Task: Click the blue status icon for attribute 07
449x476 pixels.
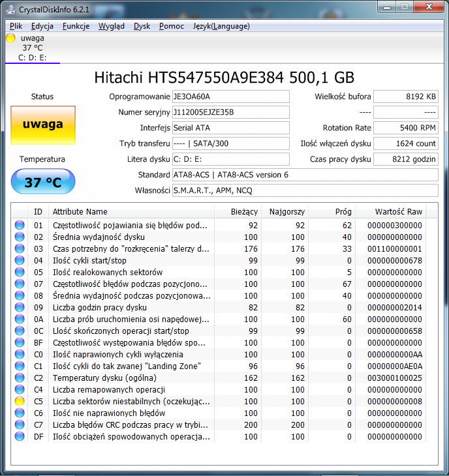Action: [x=20, y=284]
